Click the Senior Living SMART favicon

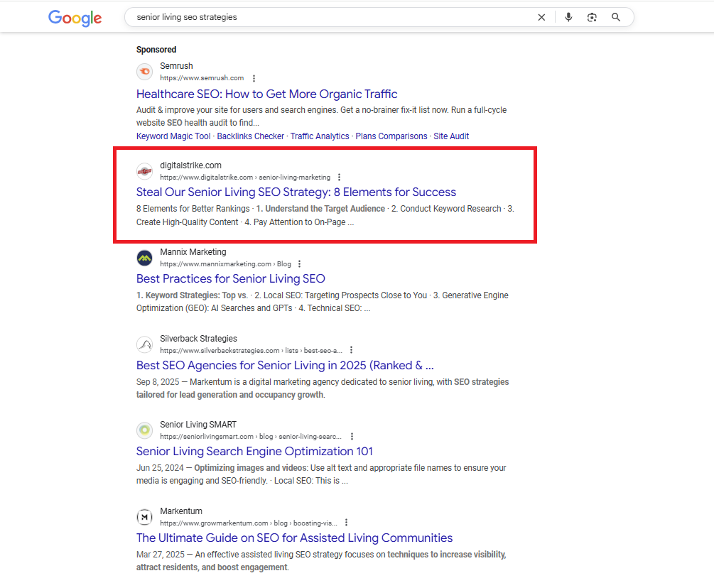coord(145,430)
